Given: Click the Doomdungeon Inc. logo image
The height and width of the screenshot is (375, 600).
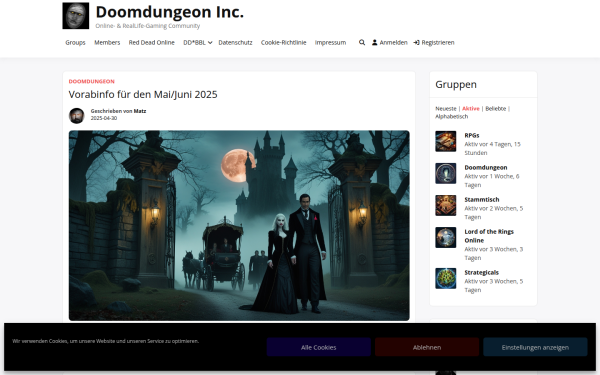Looking at the screenshot, I should point(76,16).
